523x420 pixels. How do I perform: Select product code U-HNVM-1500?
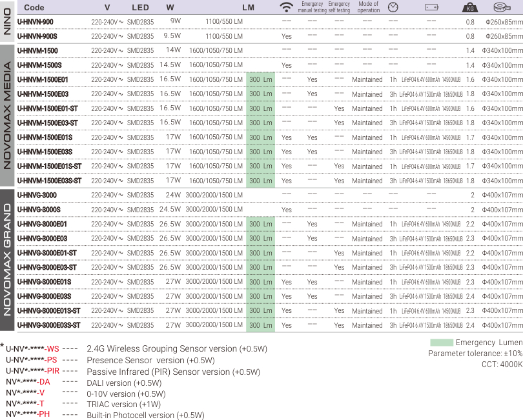(37, 51)
